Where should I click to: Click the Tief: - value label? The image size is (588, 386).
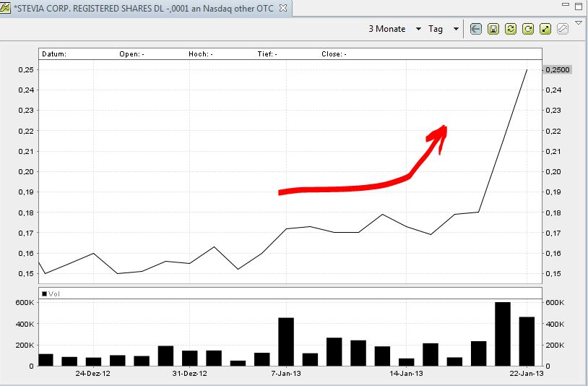pos(267,54)
